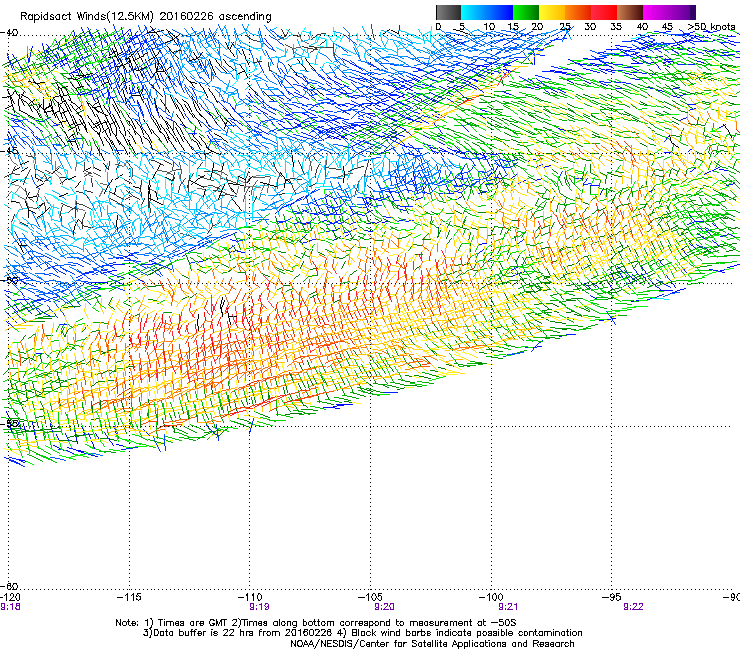Click the 9:20 purple time label
The image size is (740, 650).
click(x=384, y=607)
